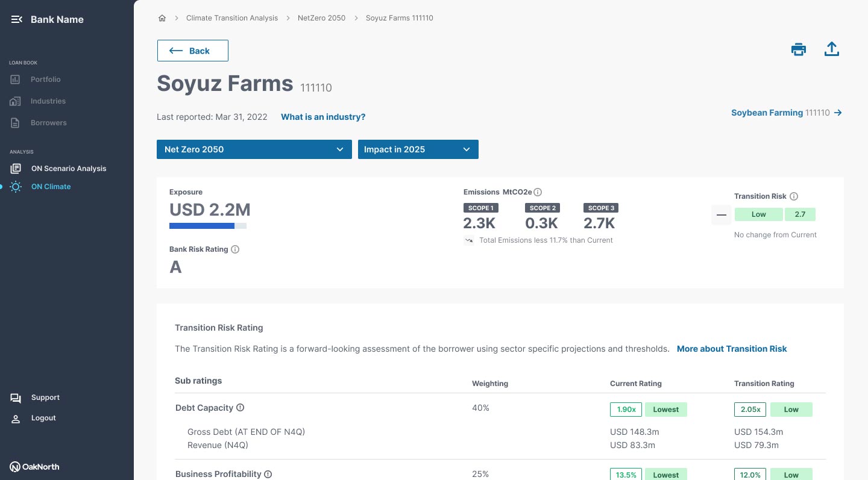Collapse the sidebar menu icon
The image size is (868, 480).
coord(17,20)
